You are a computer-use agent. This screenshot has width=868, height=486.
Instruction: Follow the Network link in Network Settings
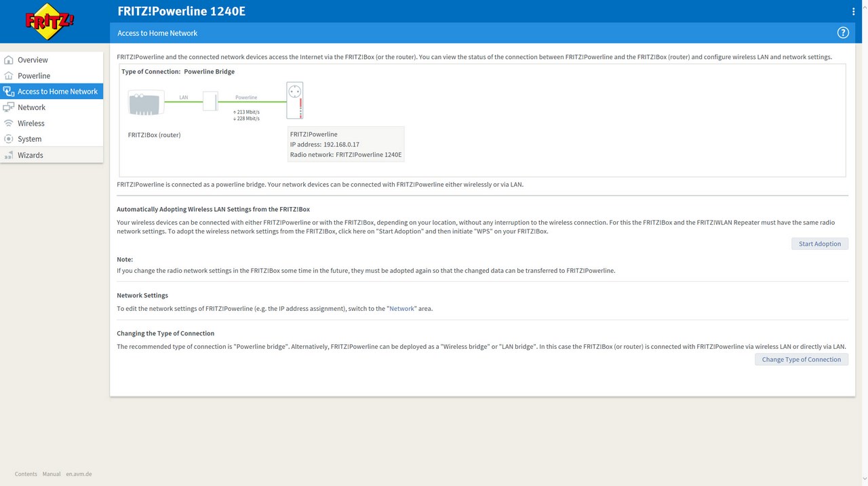pyautogui.click(x=401, y=309)
